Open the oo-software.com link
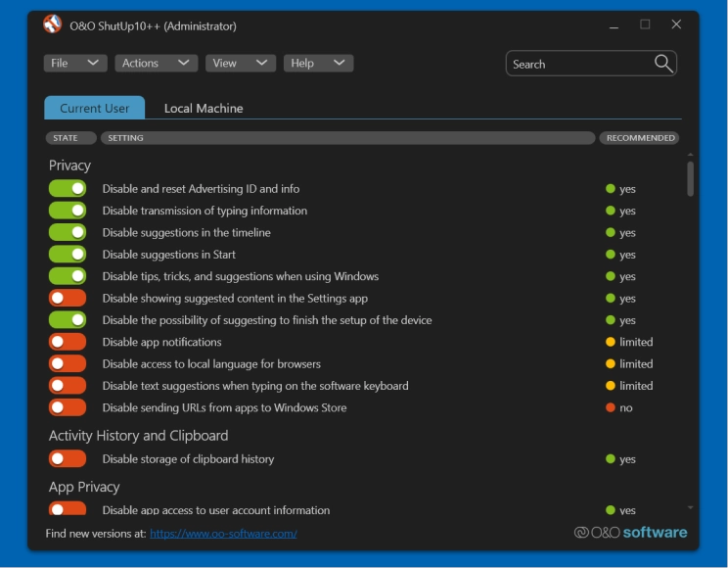The image size is (728, 568). pyautogui.click(x=223, y=534)
